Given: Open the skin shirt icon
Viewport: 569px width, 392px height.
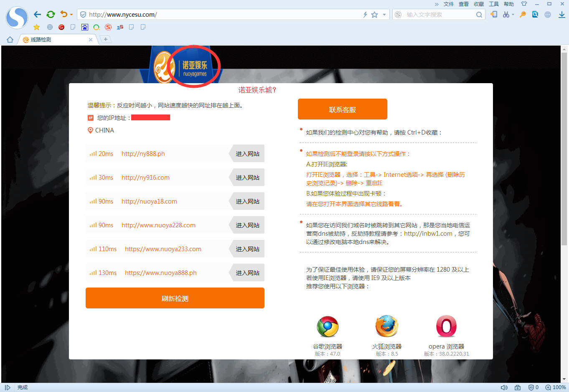Looking at the screenshot, I should tap(524, 4).
